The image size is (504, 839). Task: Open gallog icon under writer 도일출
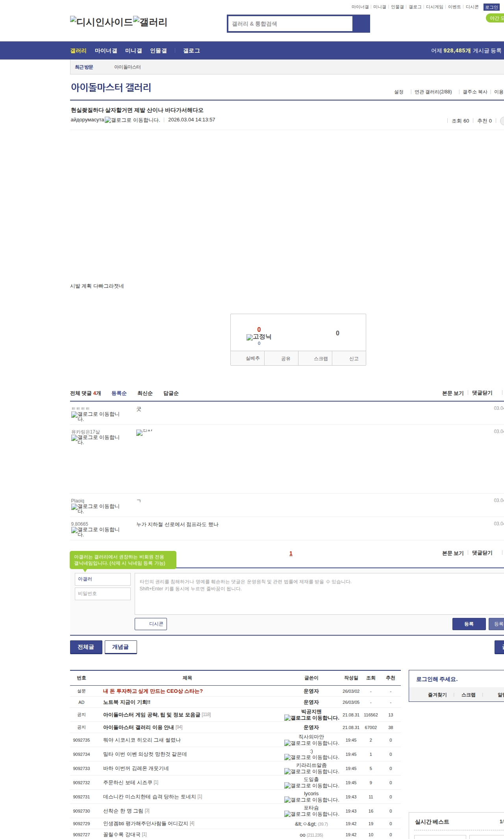pos(312,786)
